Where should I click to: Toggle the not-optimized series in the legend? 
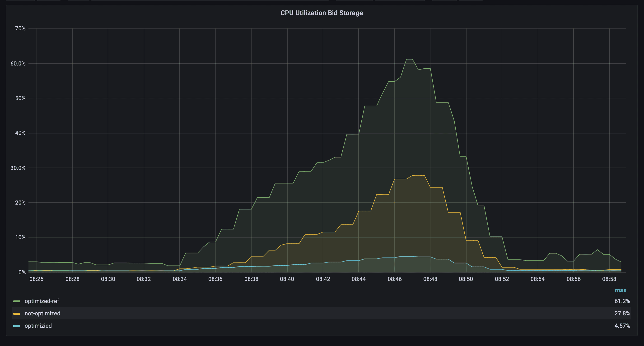pyautogui.click(x=42, y=313)
